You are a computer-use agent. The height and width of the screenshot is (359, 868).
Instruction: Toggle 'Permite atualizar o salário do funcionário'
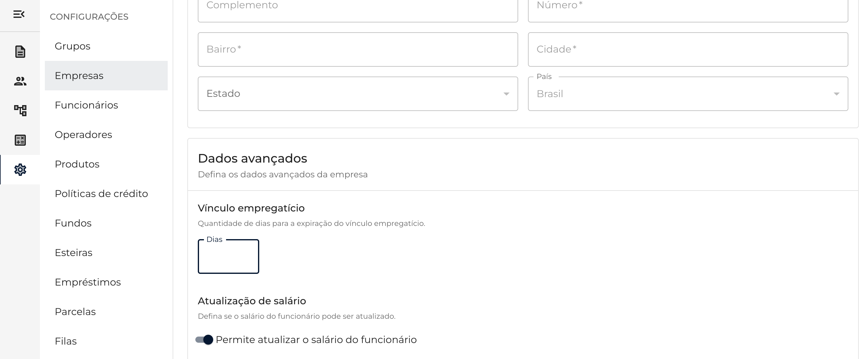pyautogui.click(x=205, y=339)
